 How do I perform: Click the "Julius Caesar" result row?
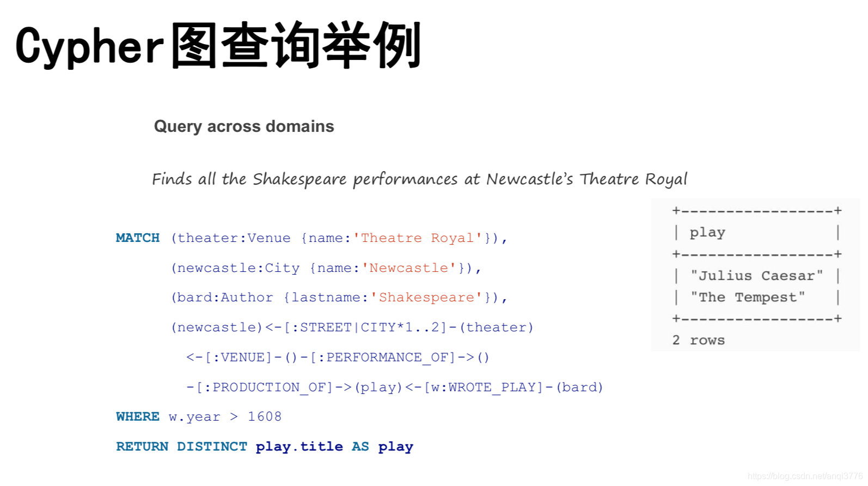tap(757, 276)
